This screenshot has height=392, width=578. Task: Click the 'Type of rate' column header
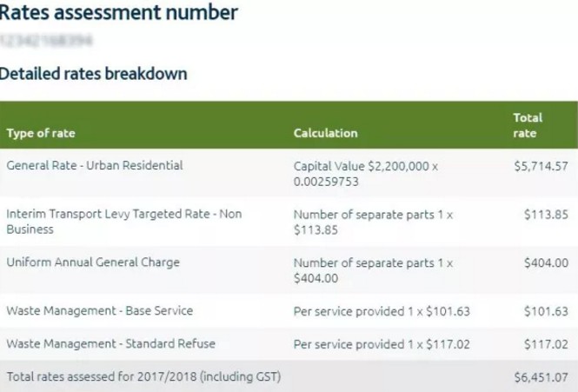click(x=41, y=134)
